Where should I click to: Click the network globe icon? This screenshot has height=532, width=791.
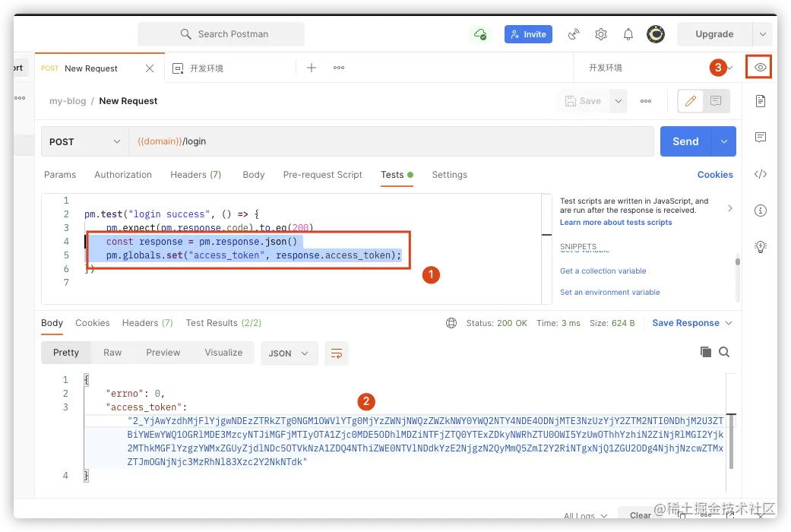point(451,323)
